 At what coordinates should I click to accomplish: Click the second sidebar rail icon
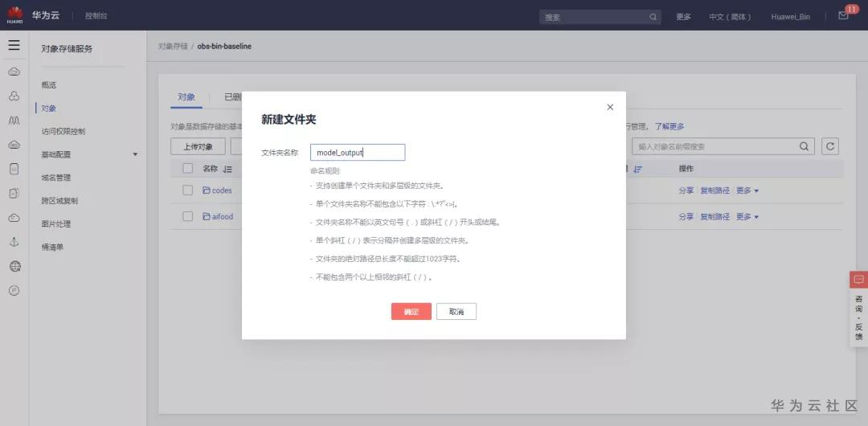14,96
